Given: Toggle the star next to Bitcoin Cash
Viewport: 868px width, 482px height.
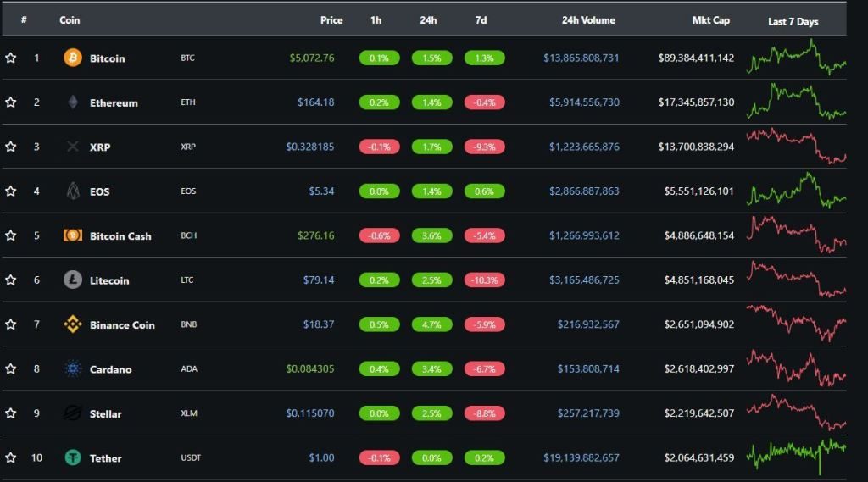Looking at the screenshot, I should [10, 235].
